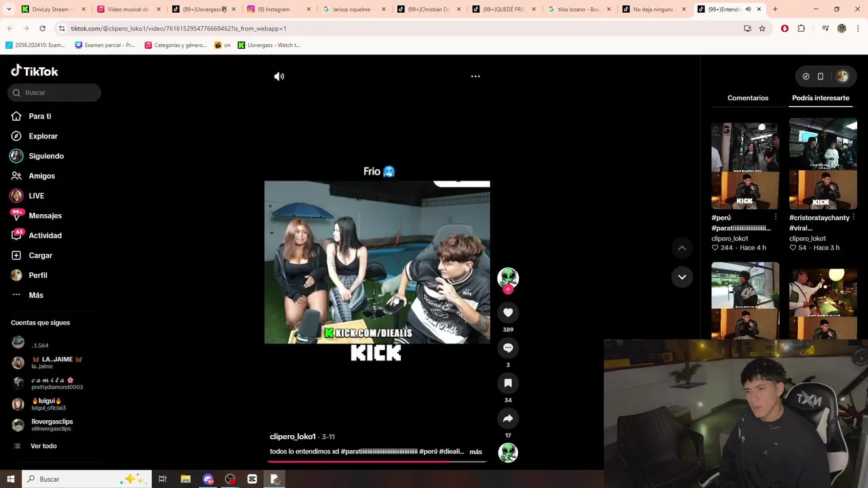Go back in browser history
This screenshot has width=868, height=488.
pos(10,28)
